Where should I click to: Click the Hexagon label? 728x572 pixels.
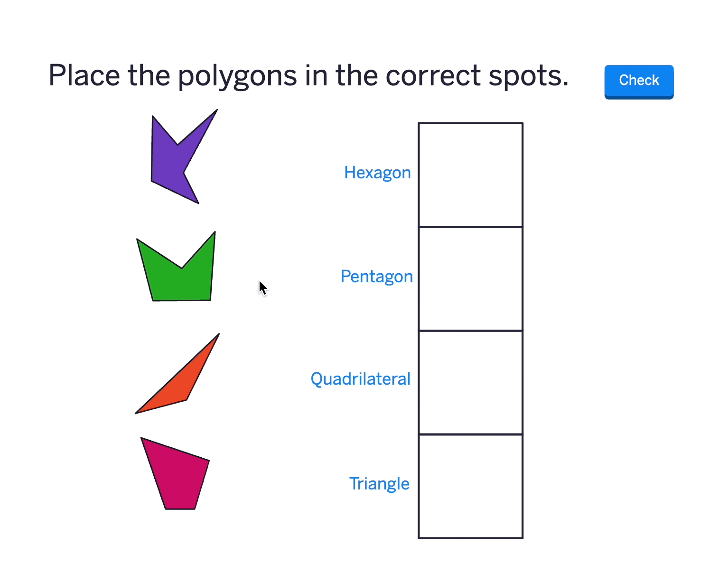377,172
